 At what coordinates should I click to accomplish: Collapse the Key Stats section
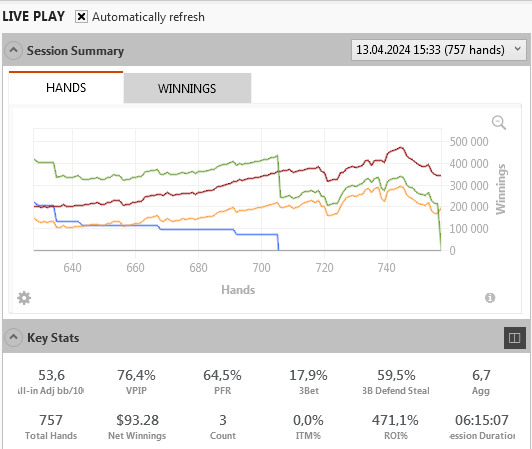(14, 338)
